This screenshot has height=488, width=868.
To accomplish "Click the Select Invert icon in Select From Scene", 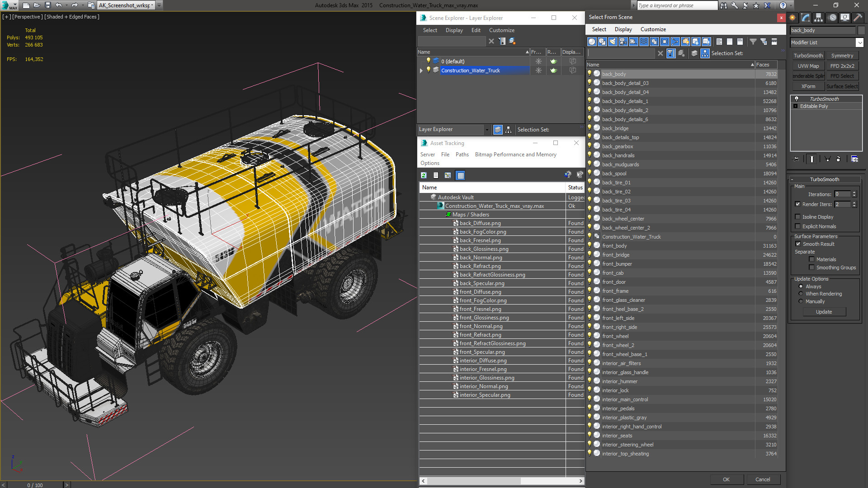I will 740,42.
